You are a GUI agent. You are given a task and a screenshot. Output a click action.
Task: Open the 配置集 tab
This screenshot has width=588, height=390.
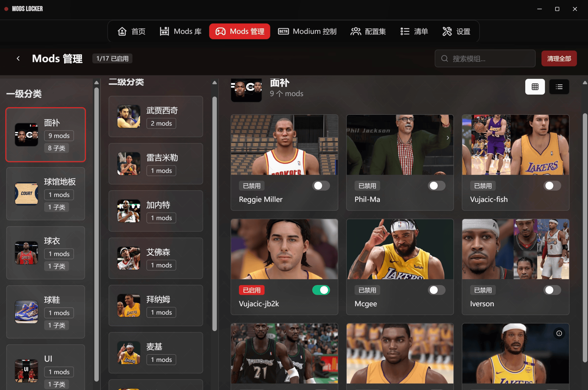click(368, 31)
